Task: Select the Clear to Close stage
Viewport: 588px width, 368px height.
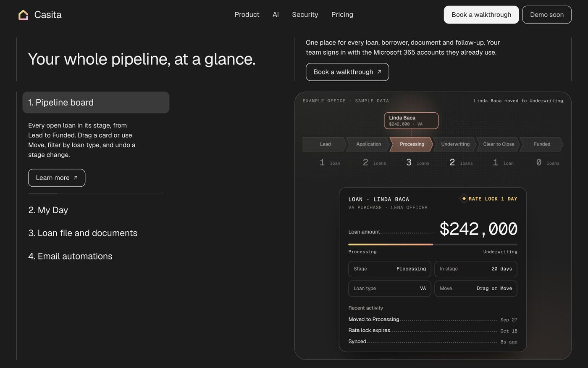Action: click(x=499, y=144)
